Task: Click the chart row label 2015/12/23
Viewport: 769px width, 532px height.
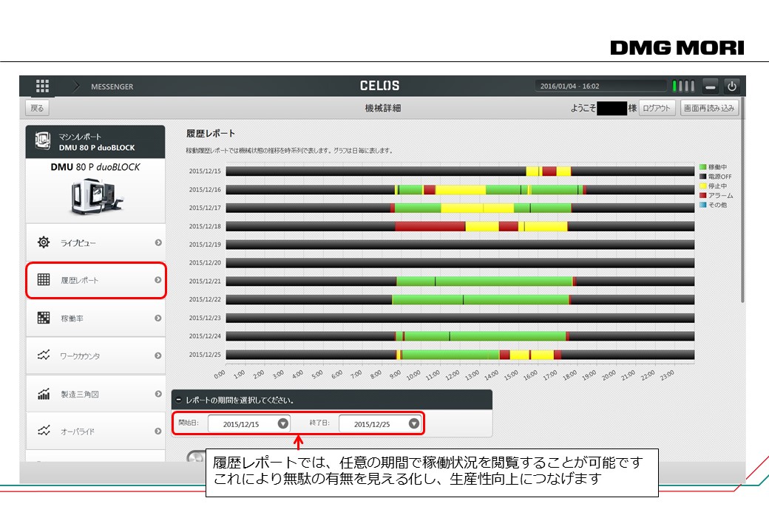Action: click(205, 318)
